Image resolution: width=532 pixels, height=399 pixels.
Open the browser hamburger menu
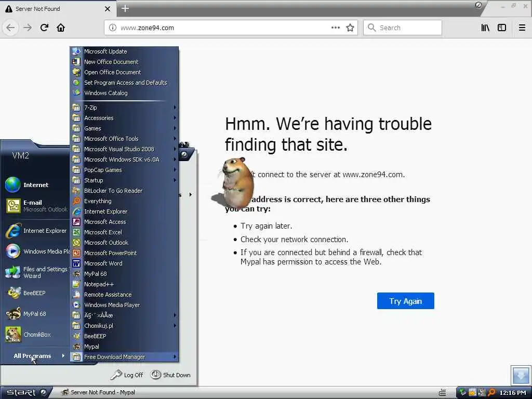coord(522,28)
